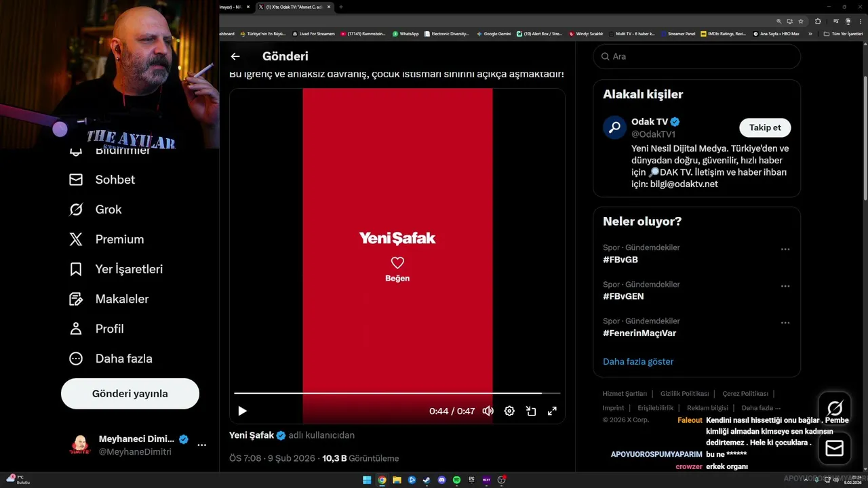Open Erişilebilirlik footer link

point(656,408)
